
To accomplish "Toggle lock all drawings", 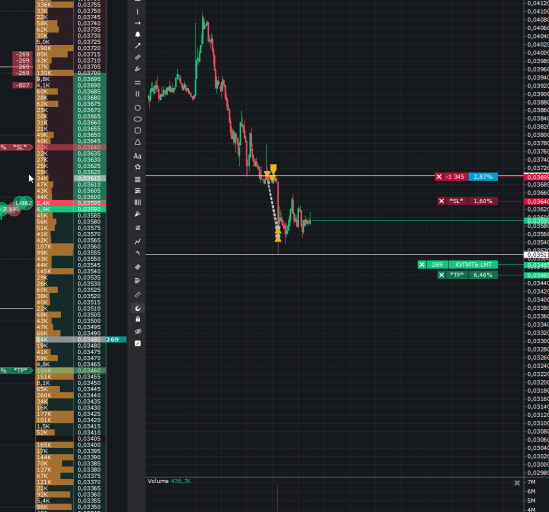I will pyautogui.click(x=138, y=319).
